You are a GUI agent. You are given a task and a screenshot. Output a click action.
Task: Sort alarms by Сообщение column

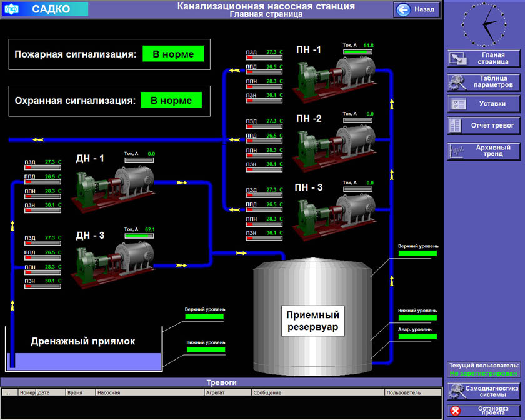tap(317, 392)
